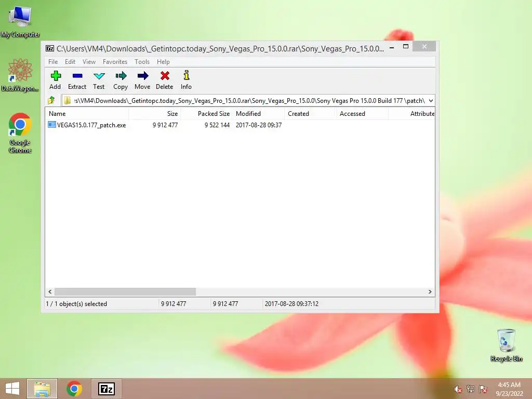Expand the address bar path dropdown
The width and height of the screenshot is (532, 399).
pyautogui.click(x=431, y=100)
